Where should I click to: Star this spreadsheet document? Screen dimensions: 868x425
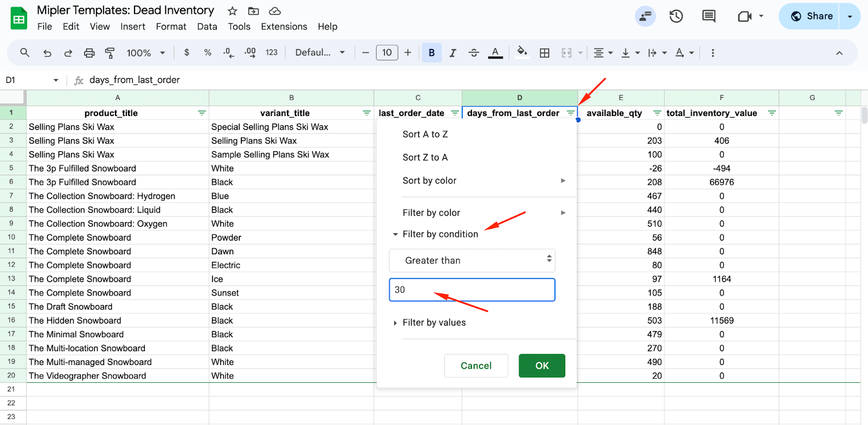click(x=232, y=11)
